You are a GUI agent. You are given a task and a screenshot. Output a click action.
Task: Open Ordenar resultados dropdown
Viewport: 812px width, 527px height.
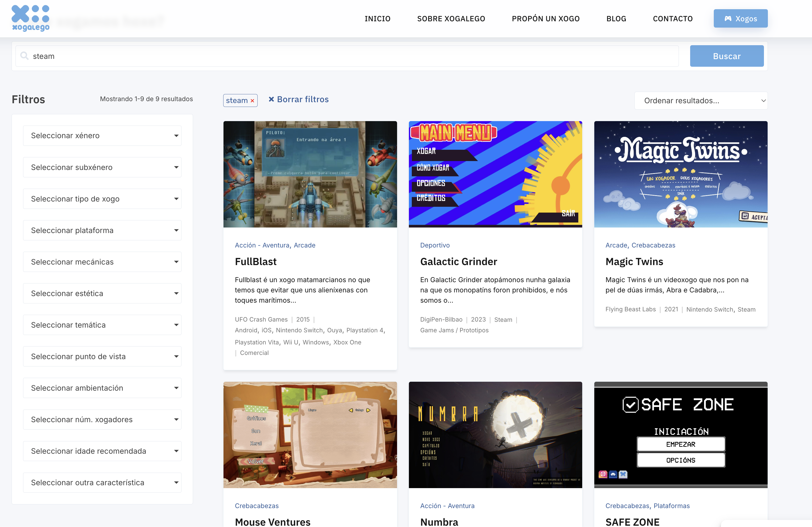tap(701, 101)
